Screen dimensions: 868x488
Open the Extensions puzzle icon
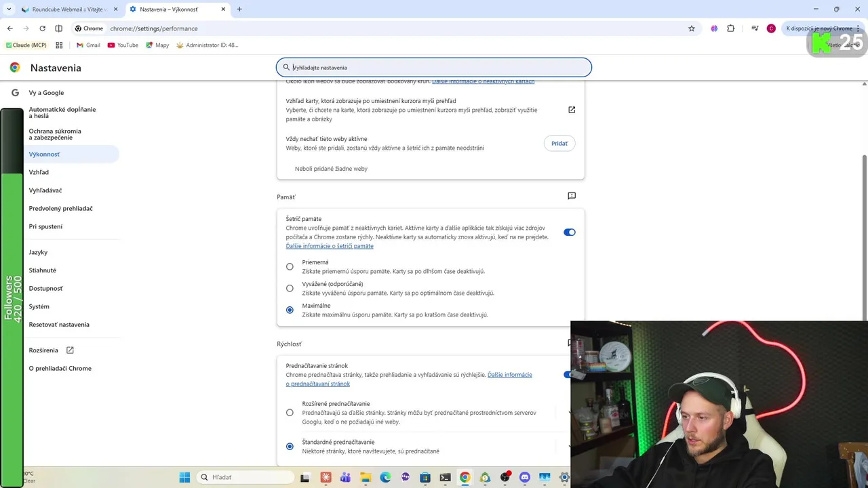pyautogui.click(x=730, y=28)
